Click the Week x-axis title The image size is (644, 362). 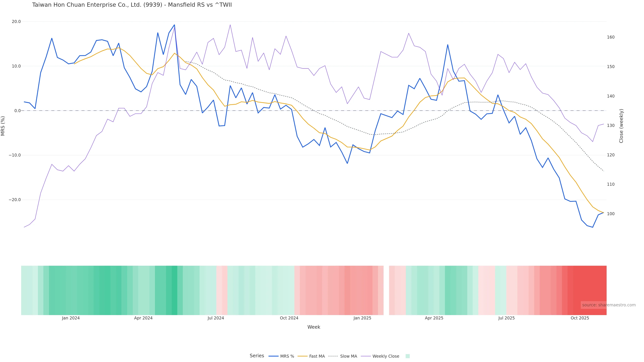pos(314,327)
